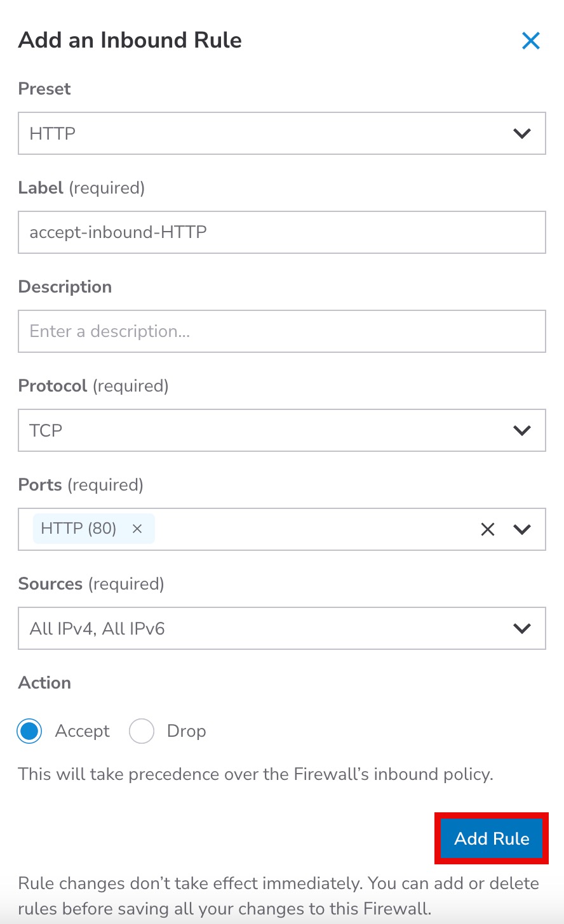The width and height of the screenshot is (564, 924).
Task: Clear all selected ports with the X
Action: pos(488,529)
